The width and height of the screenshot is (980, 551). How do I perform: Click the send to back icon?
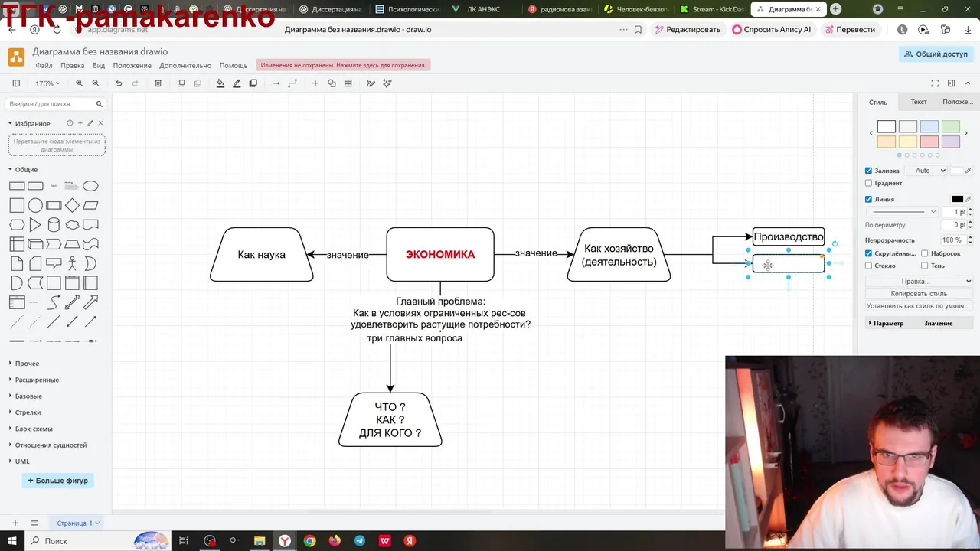pyautogui.click(x=198, y=83)
